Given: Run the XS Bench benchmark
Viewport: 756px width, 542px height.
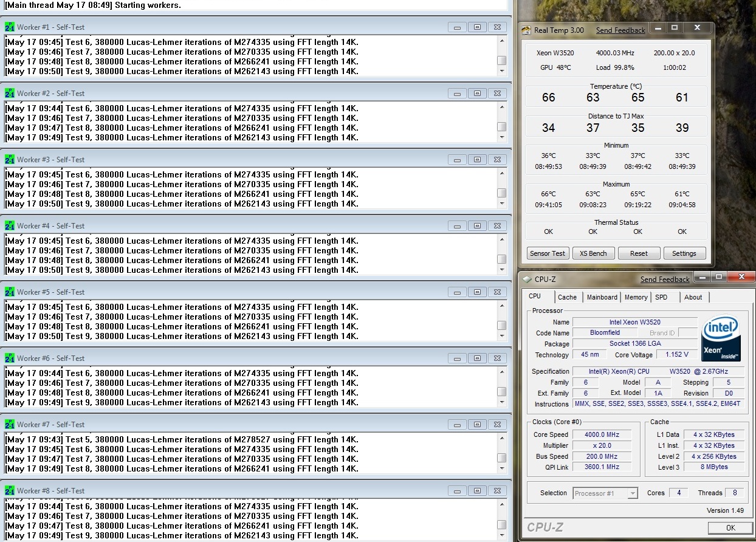Looking at the screenshot, I should click(x=593, y=253).
